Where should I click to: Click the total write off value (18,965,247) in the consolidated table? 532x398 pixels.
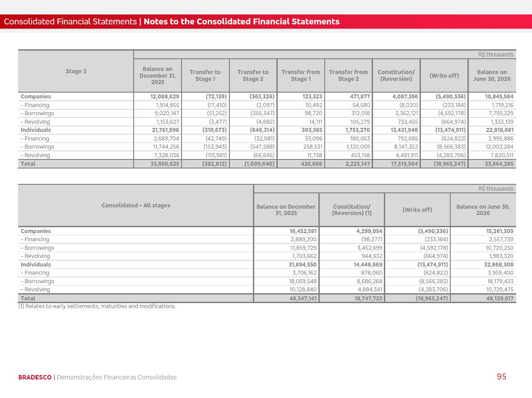432,299
